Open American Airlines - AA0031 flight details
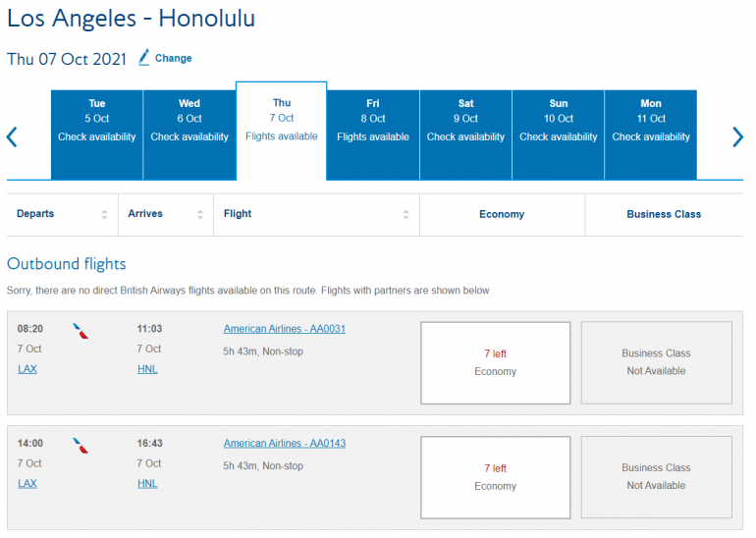The width and height of the screenshot is (756, 538). [285, 329]
